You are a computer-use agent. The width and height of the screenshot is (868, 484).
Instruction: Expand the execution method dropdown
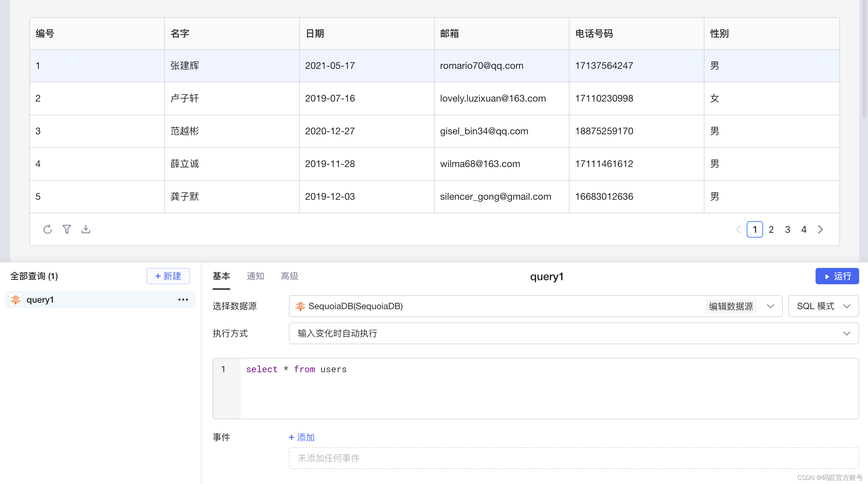573,333
